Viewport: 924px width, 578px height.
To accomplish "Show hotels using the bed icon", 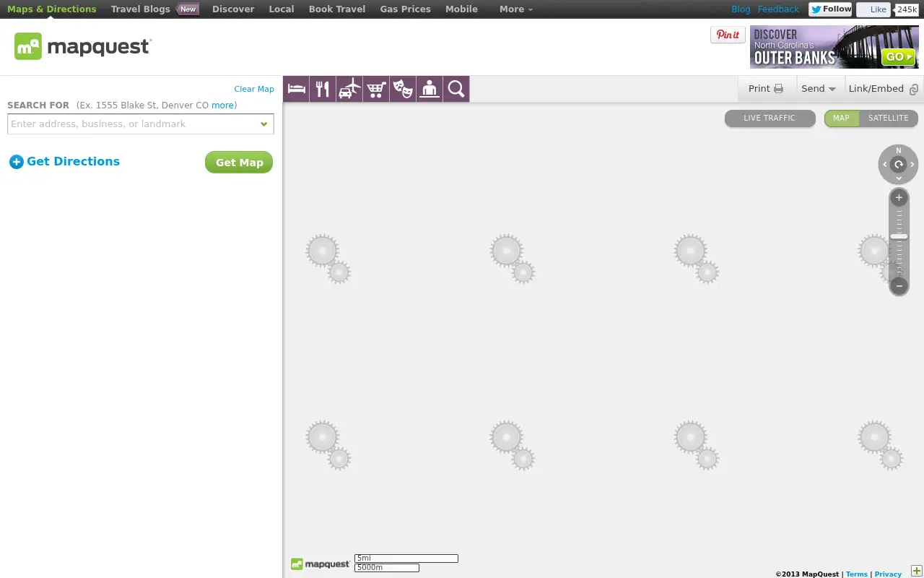I will (297, 89).
